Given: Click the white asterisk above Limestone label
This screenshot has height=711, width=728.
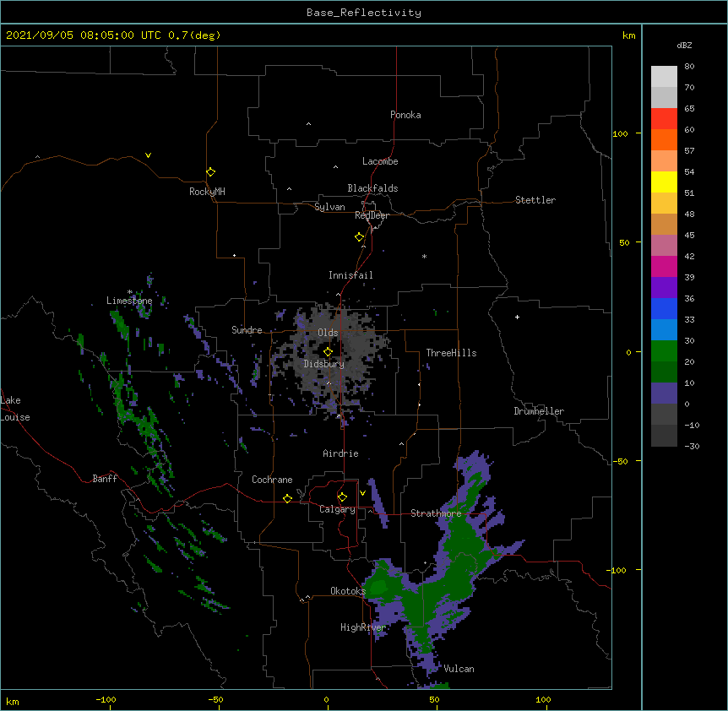Looking at the screenshot, I should 130,292.
